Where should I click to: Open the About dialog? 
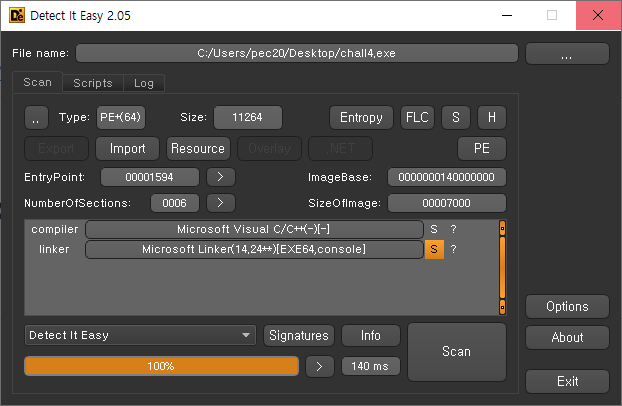(567, 338)
